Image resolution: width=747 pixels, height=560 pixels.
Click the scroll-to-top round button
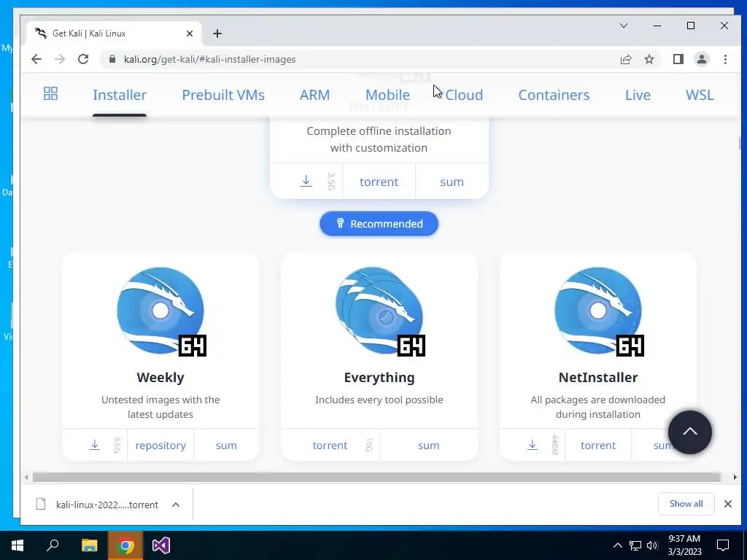point(690,432)
